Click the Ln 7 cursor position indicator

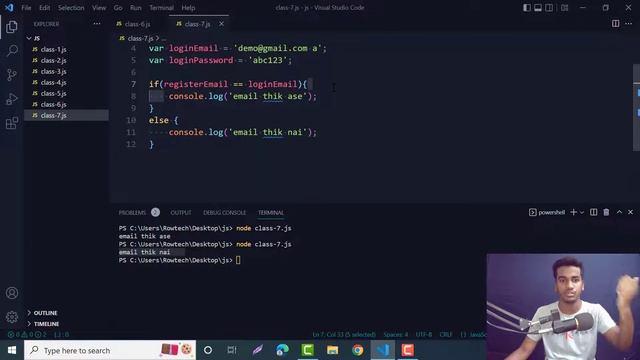tap(344, 334)
